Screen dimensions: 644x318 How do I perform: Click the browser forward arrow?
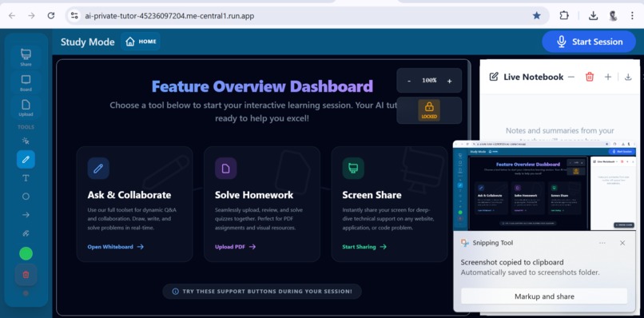click(31, 16)
